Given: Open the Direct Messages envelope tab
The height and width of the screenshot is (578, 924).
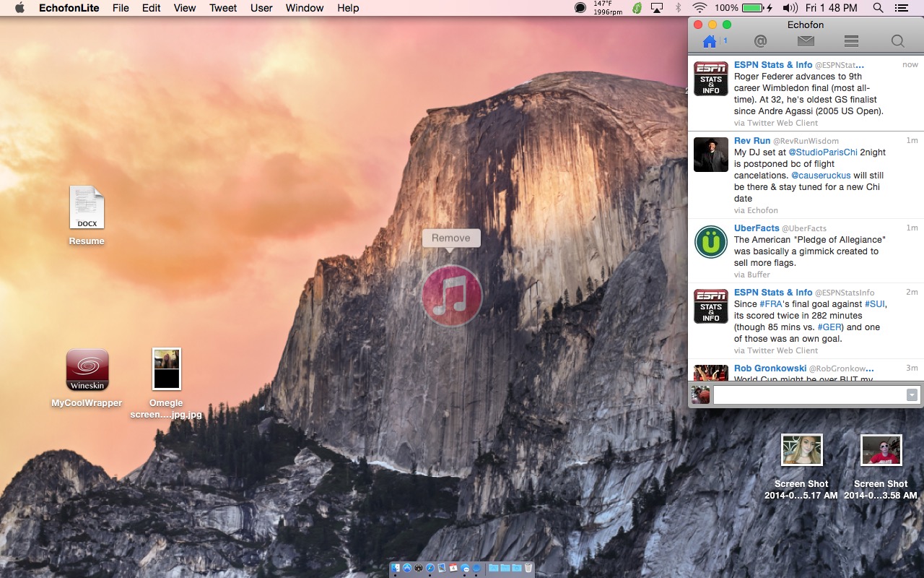Looking at the screenshot, I should [806, 41].
